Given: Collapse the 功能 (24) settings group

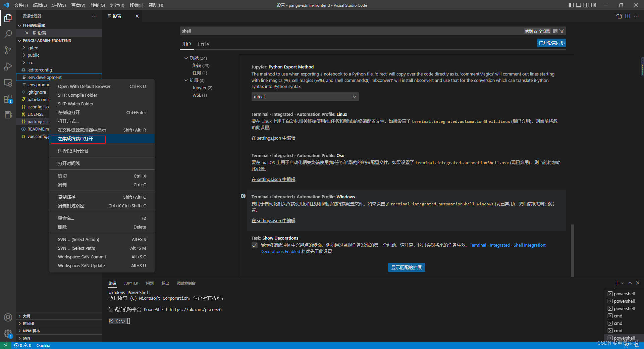Looking at the screenshot, I should [186, 58].
